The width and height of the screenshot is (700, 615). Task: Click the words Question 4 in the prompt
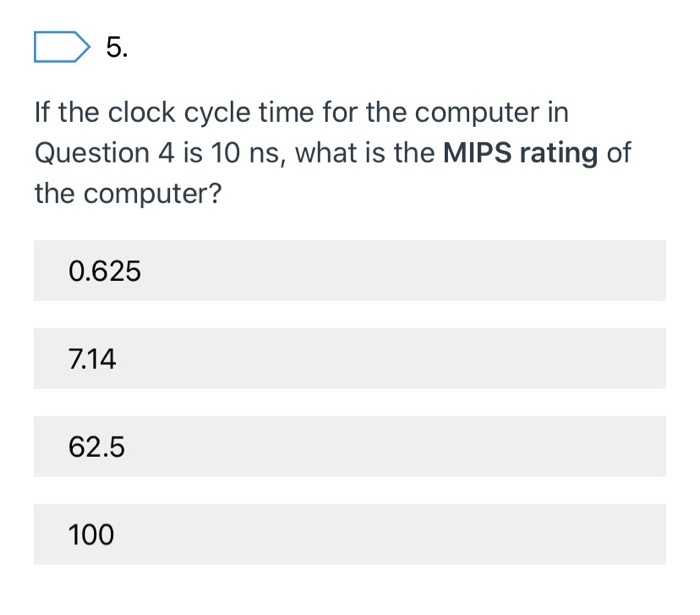pyautogui.click(x=104, y=154)
